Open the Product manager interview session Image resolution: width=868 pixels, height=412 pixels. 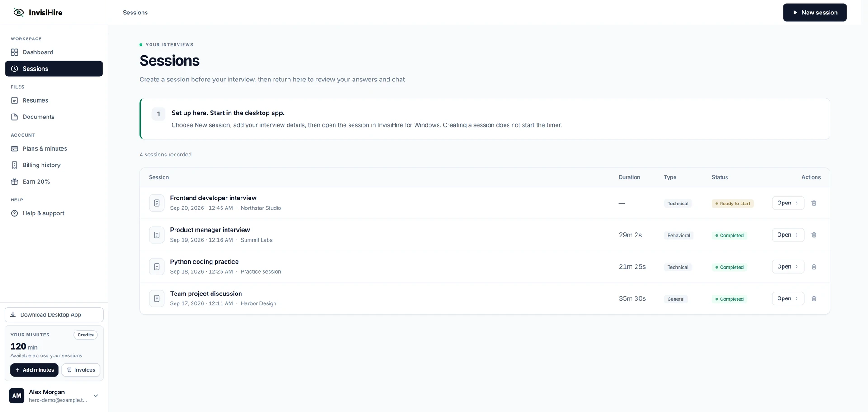pyautogui.click(x=788, y=235)
